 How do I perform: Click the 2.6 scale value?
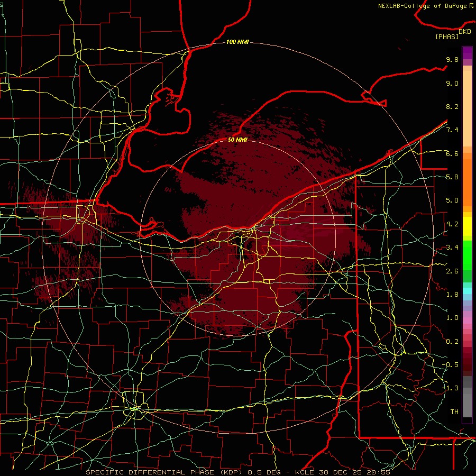[x=452, y=271]
